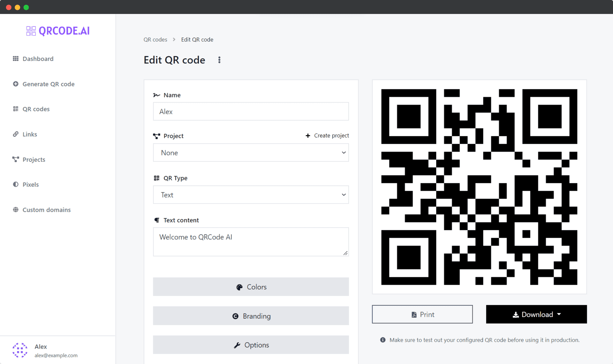Click the palette icon on Colors
The height and width of the screenshot is (364, 613).
click(239, 287)
